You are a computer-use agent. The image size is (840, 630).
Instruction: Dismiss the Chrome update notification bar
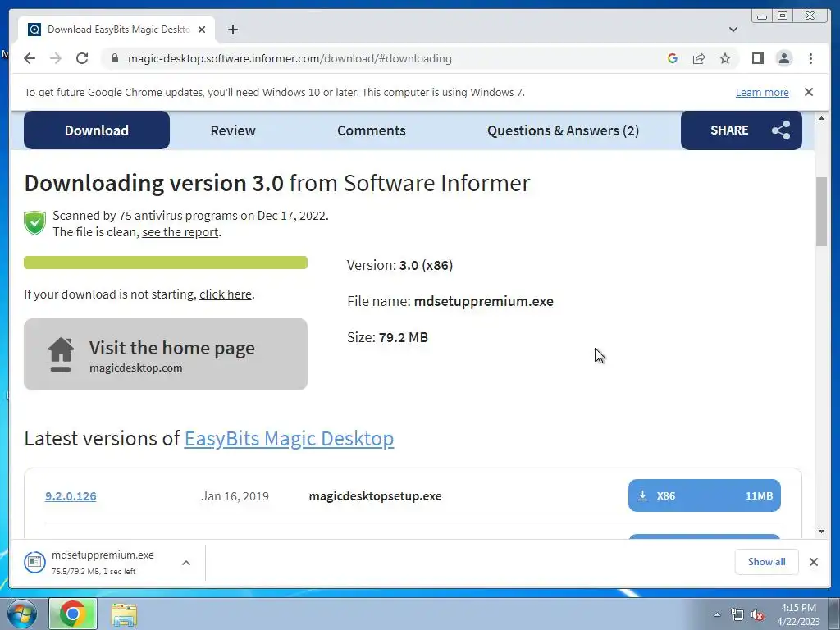(809, 92)
